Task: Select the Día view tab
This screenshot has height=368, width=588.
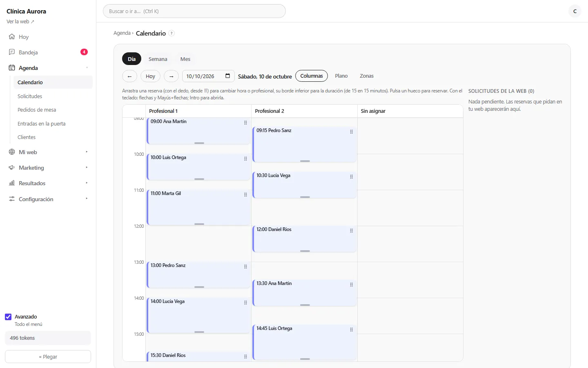Action: (131, 59)
